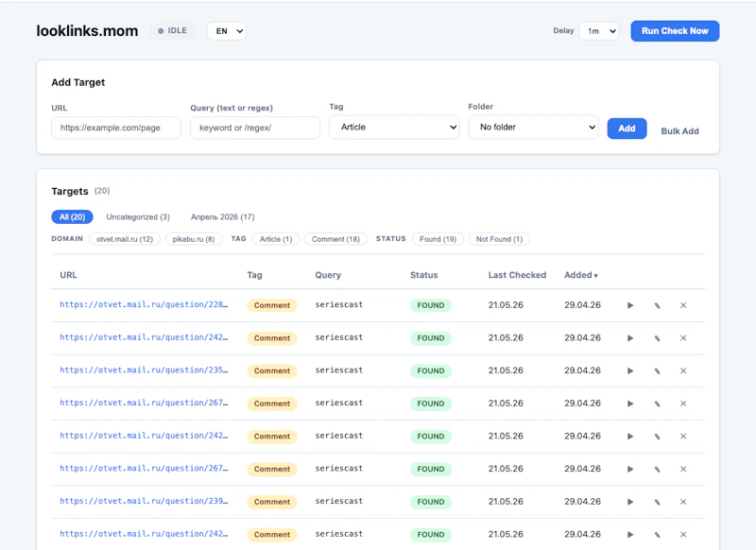Toggle the Not Found (1) filter
The image size is (756, 550).
click(499, 239)
